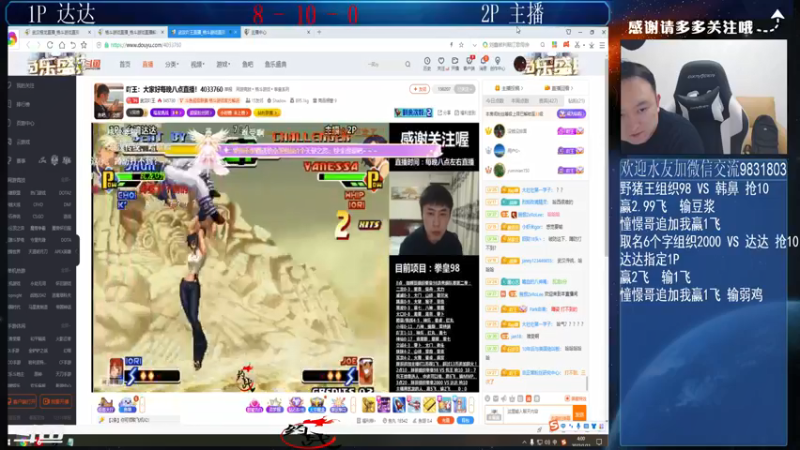Click the purple join-fan-club button
This screenshot has width=800, height=450.
coord(571,114)
